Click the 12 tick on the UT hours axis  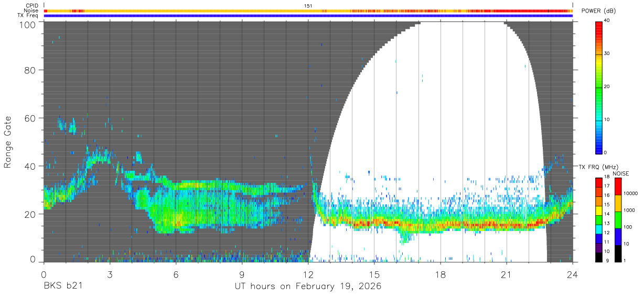[308, 274]
